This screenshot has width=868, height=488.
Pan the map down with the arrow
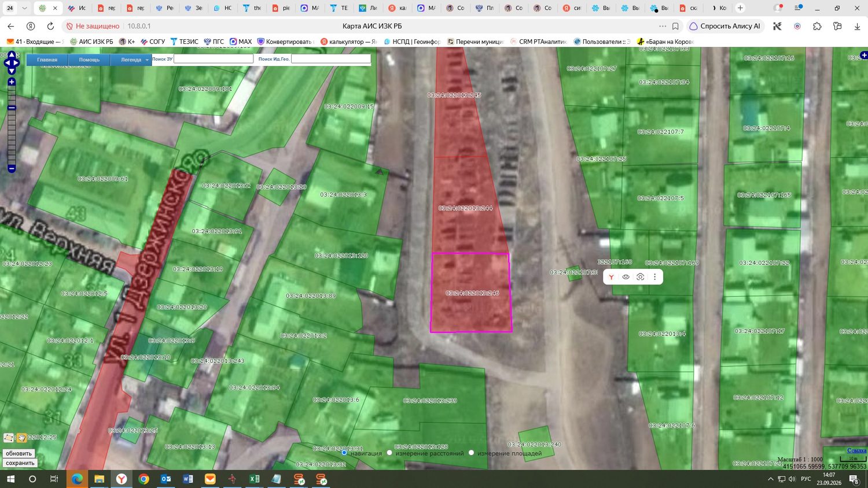[11, 71]
